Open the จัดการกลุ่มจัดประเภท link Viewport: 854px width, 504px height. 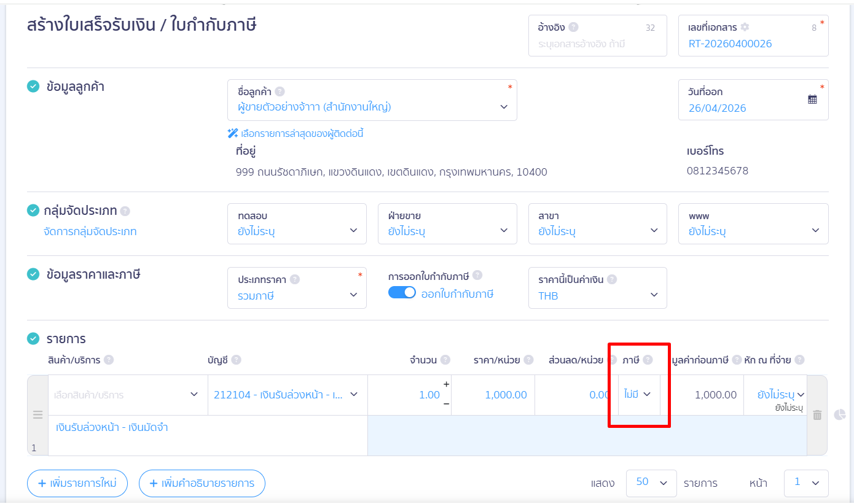pyautogui.click(x=90, y=232)
